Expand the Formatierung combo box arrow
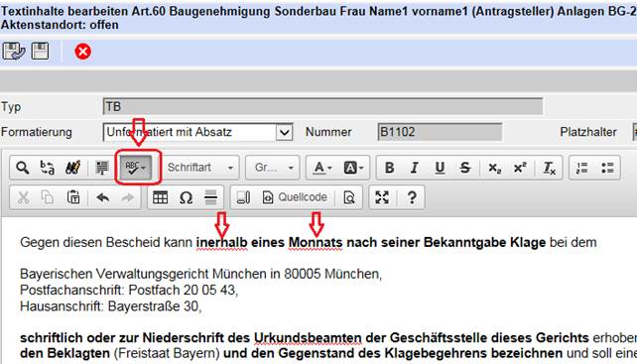Viewport: 637px width, 364px height. coord(284,132)
